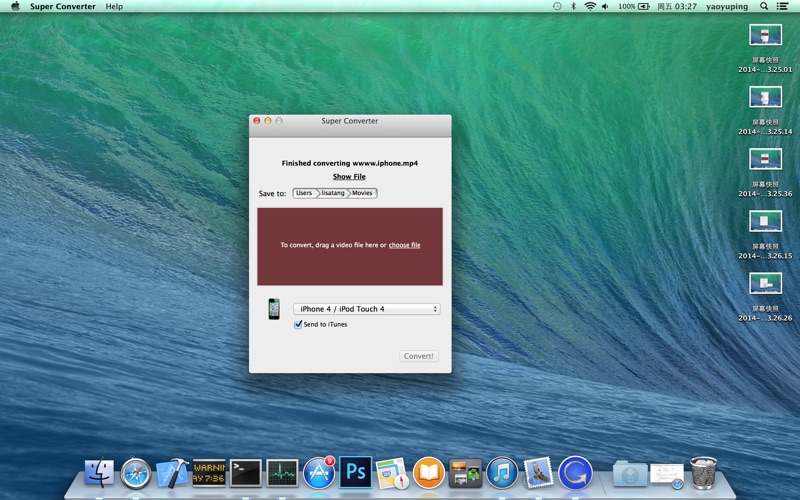The height and width of the screenshot is (500, 800).
Task: Open the Downloads folder stack in dock
Action: coord(630,474)
